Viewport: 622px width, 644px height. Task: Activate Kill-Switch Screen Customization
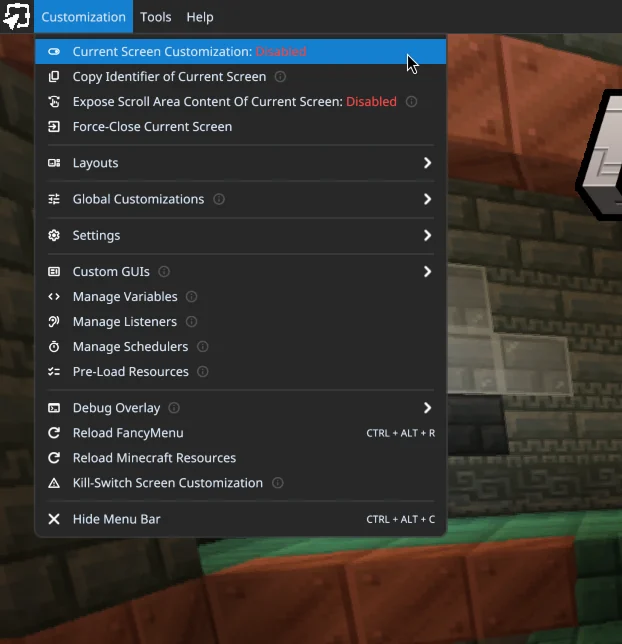click(x=241, y=483)
